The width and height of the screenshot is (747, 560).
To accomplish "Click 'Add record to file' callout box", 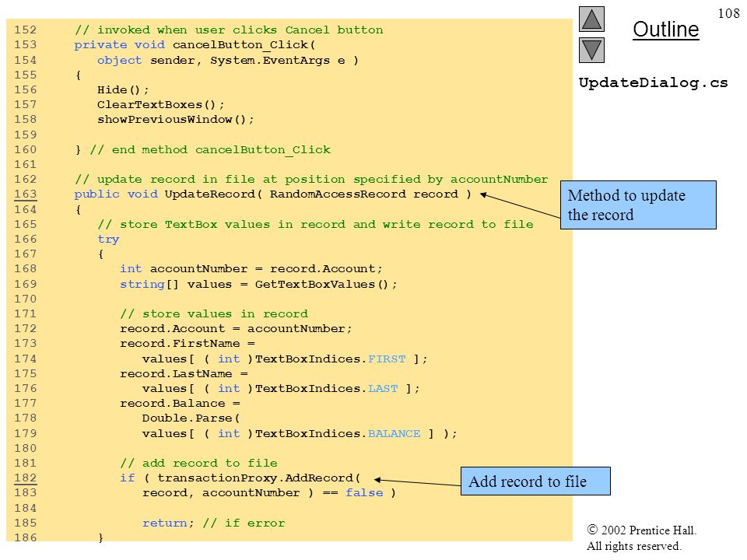I will point(535,481).
